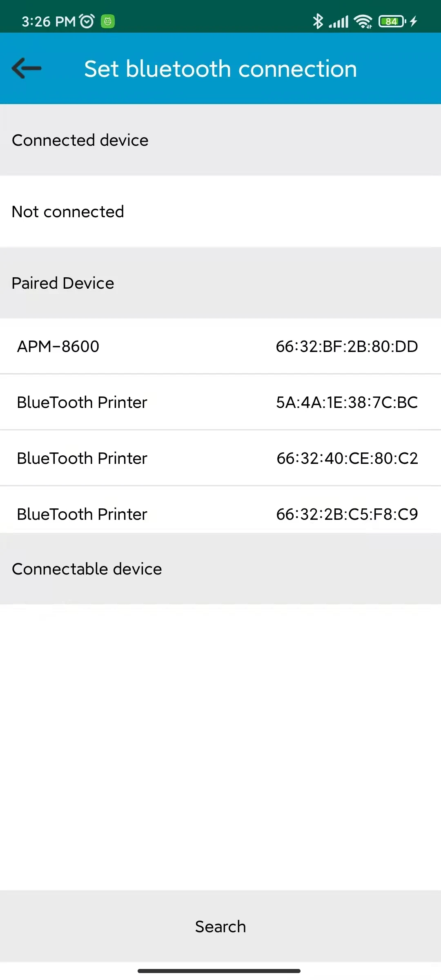441x980 pixels.
Task: Tap the Not connected status row
Action: pos(220,212)
